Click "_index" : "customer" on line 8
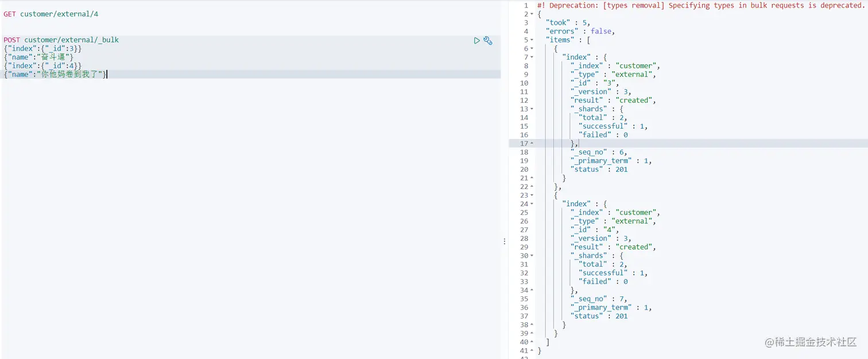The width and height of the screenshot is (868, 359). pyautogui.click(x=615, y=65)
